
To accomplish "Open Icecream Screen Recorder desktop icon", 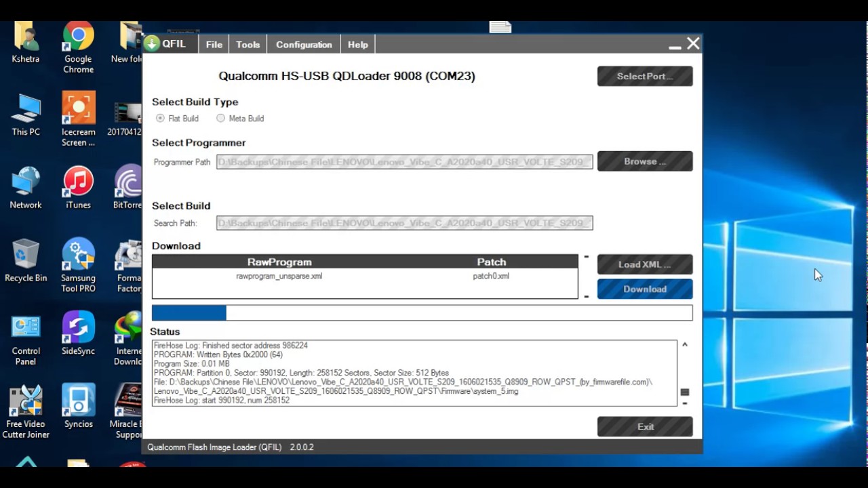I will (x=78, y=120).
